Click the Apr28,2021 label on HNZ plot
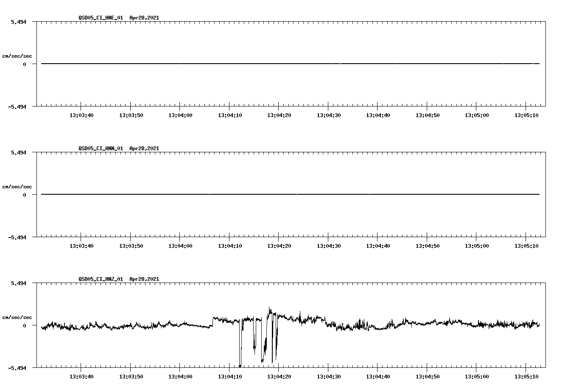 [144, 279]
